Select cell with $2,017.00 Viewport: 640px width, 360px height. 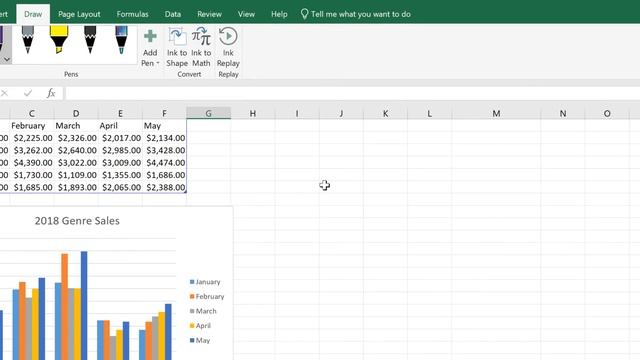(x=120, y=138)
